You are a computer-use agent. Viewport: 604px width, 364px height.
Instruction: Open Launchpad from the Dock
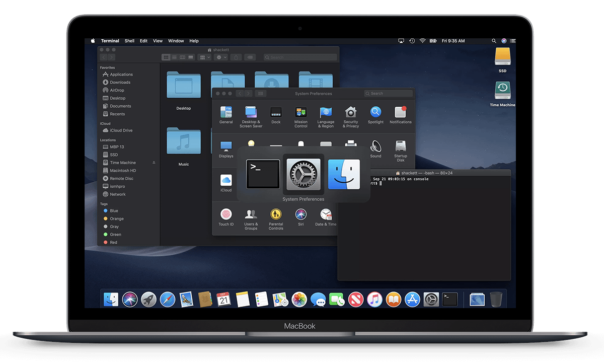click(x=148, y=300)
